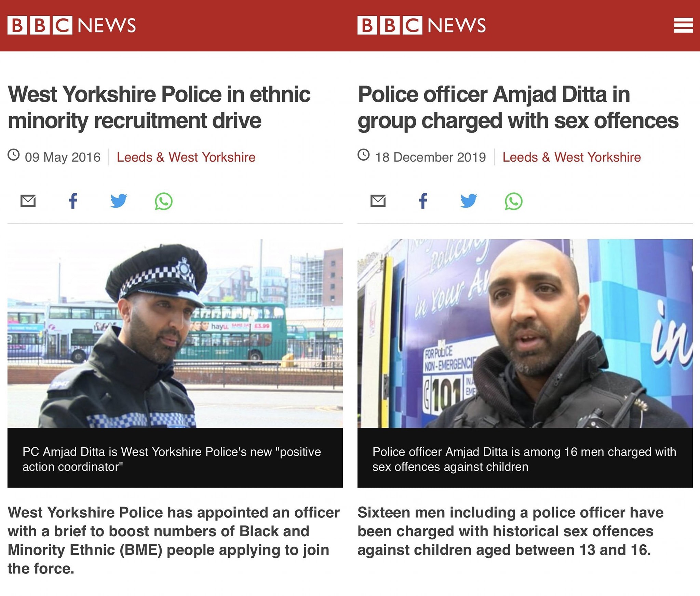The image size is (700, 596).
Task: Share sex offences article on WhatsApp
Action: 514,201
